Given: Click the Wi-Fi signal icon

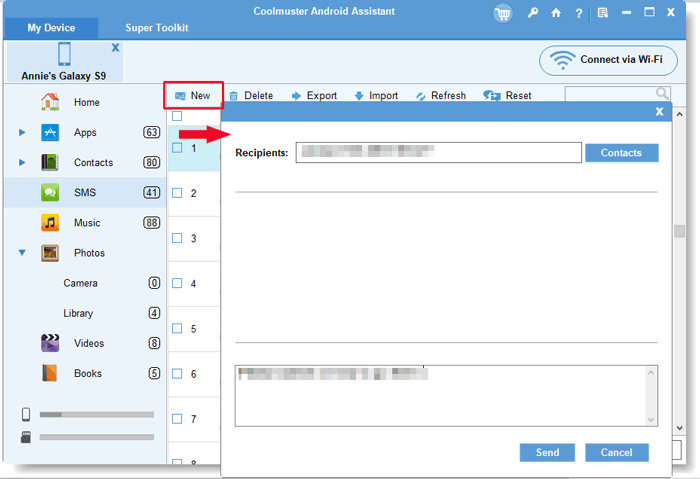Looking at the screenshot, I should (x=562, y=60).
